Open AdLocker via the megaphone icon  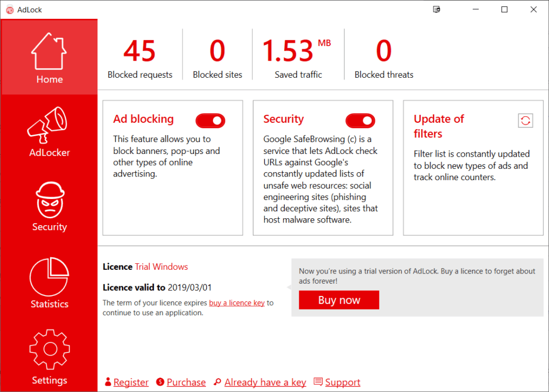pyautogui.click(x=49, y=125)
